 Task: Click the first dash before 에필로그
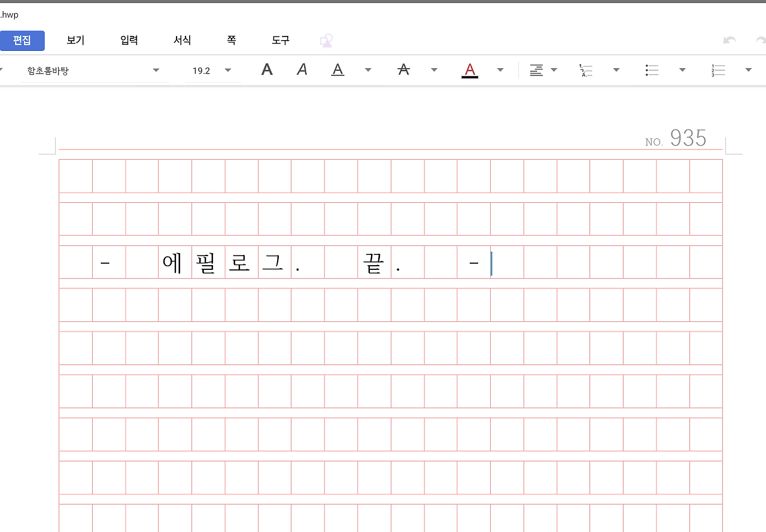(105, 262)
